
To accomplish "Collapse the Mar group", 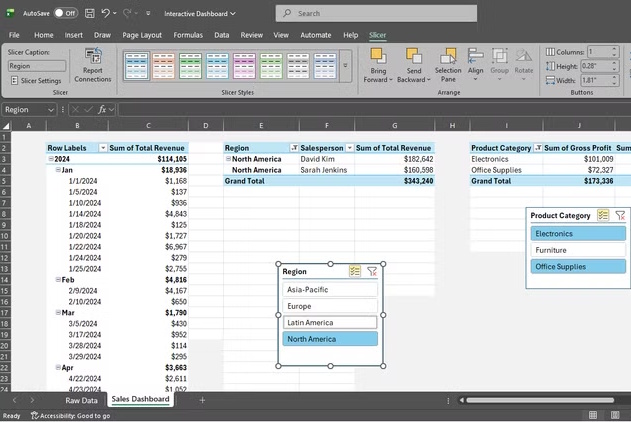I will 58,313.
